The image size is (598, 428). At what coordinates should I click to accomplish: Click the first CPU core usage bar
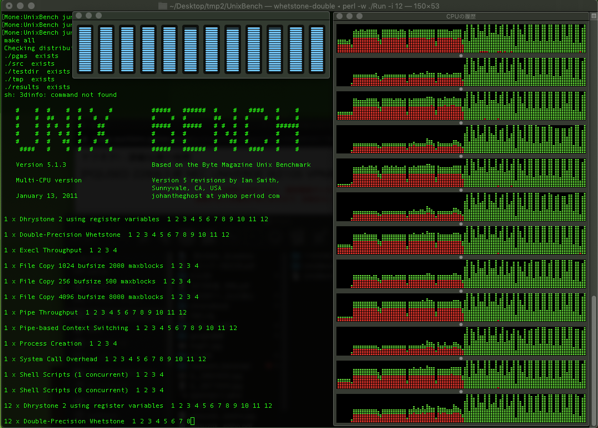tap(85, 49)
